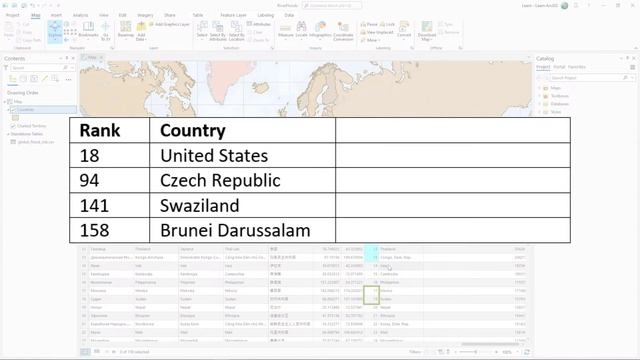Select List By Data Source in Contents
Viewport: 640px width, 360px height.
(x=23, y=79)
